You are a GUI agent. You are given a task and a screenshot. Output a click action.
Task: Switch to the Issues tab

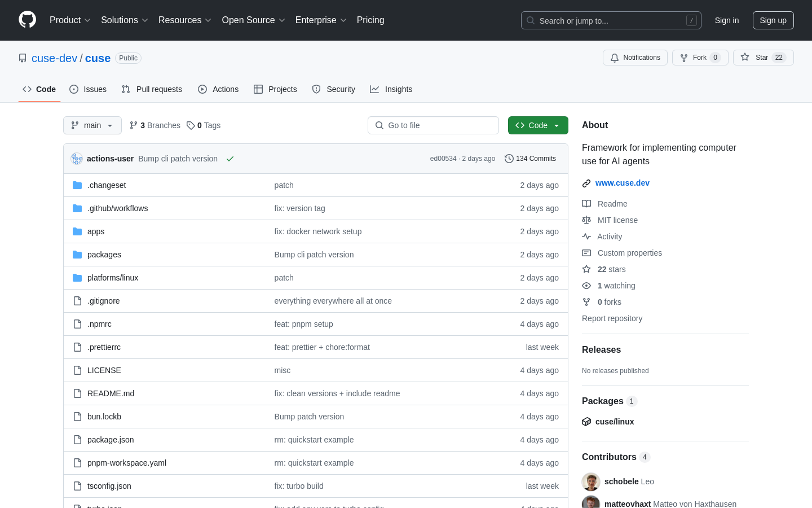point(88,89)
